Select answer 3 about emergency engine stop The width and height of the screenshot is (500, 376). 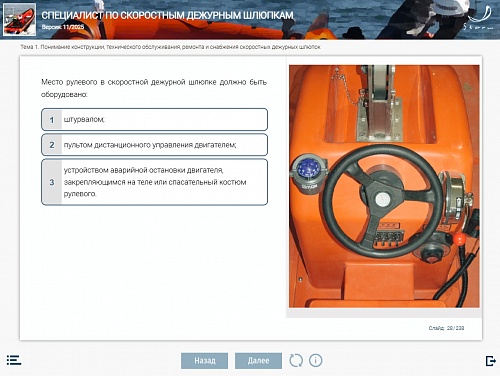tap(154, 182)
